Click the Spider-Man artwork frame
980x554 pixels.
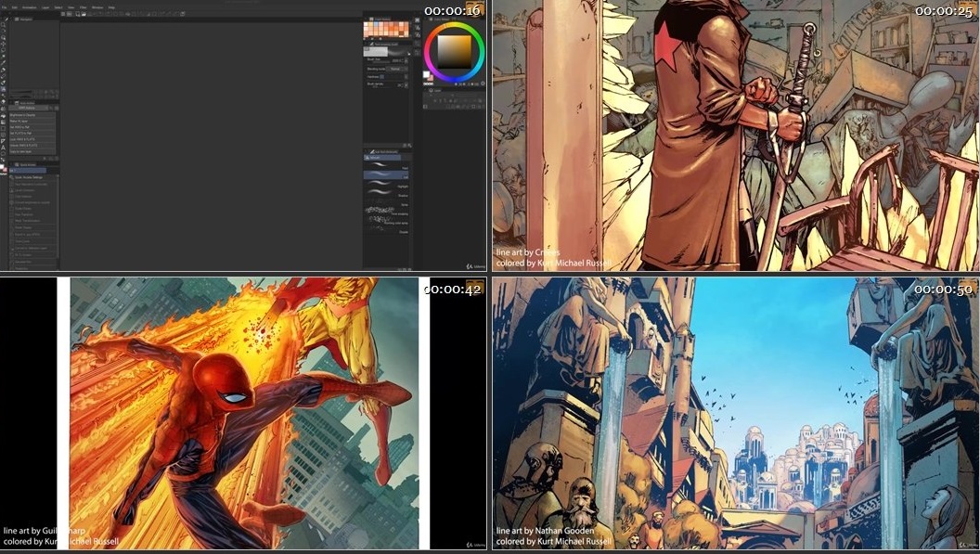click(243, 413)
